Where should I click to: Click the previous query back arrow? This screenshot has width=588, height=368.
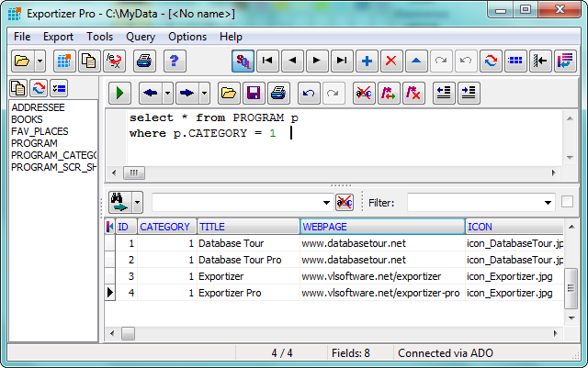tap(151, 93)
